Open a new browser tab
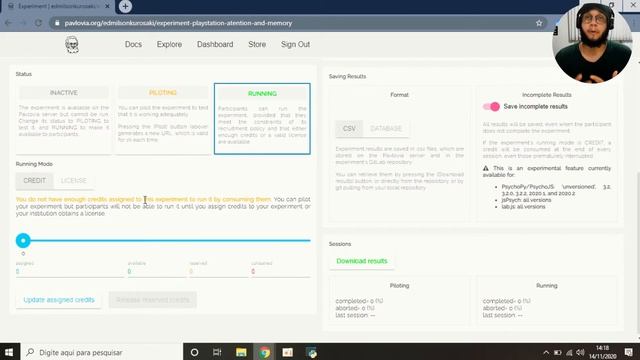The image size is (640, 360). 125,7
